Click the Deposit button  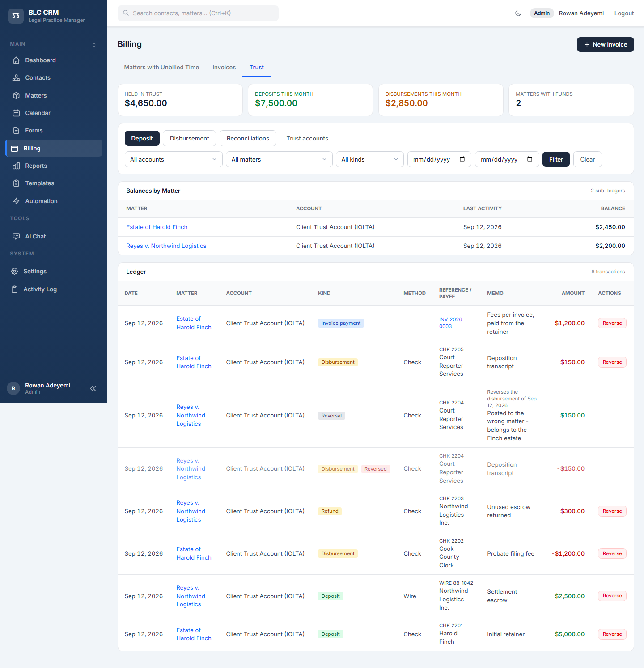(142, 139)
